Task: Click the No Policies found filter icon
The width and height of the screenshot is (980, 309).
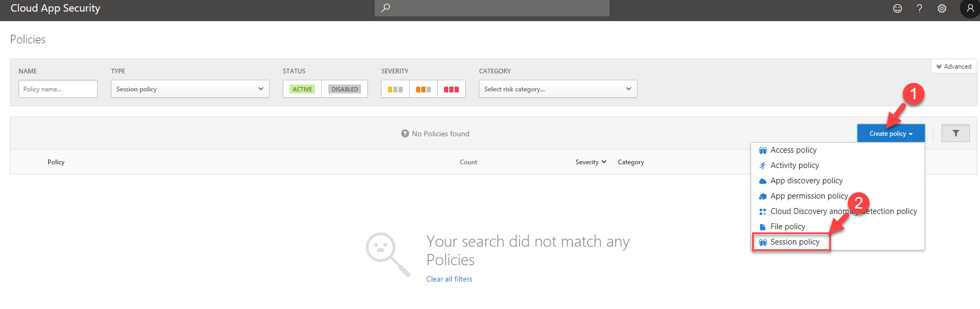Action: (405, 134)
